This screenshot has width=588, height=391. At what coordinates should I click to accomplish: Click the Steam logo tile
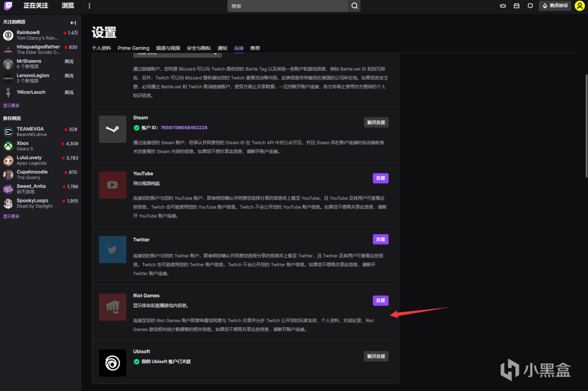pos(113,129)
